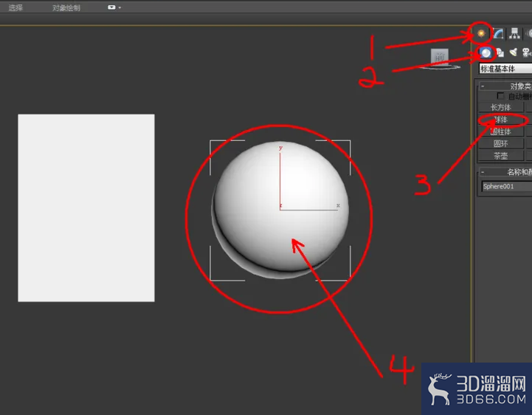Open the Hierarchy panel tab
Screen dimensions: 532x415
tap(515, 33)
